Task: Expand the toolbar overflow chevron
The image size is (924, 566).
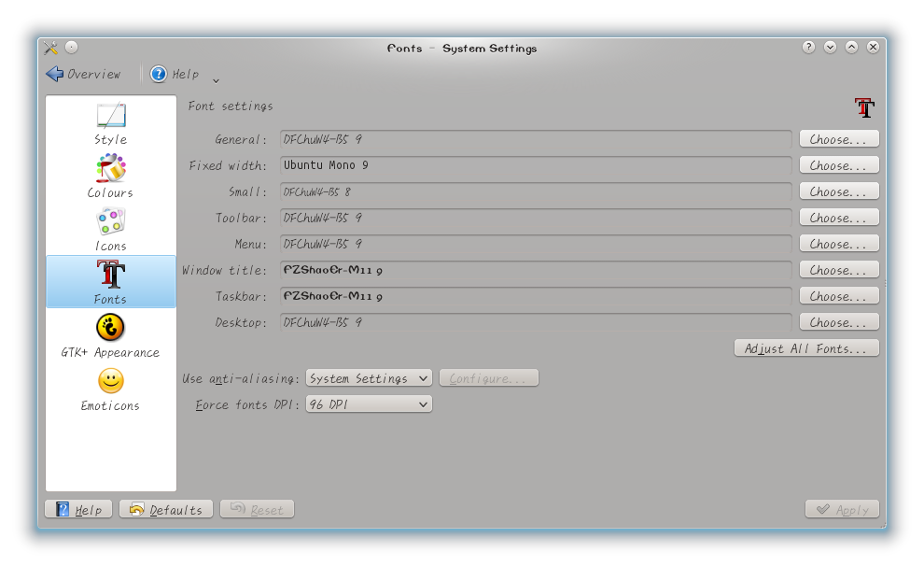Action: [x=216, y=80]
